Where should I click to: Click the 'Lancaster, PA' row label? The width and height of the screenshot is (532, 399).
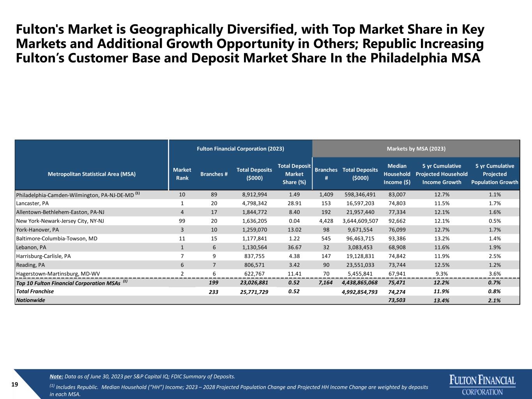tap(32, 203)
